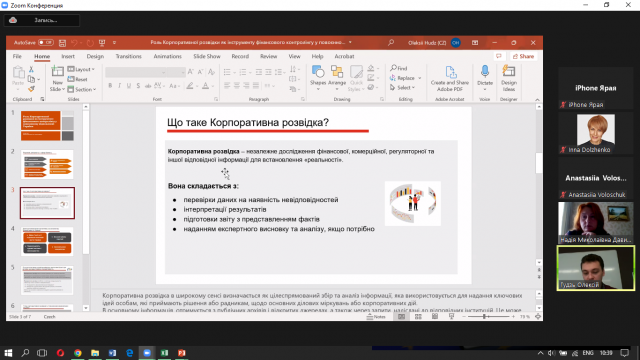Select slide 4 thumbnail

[x=47, y=242]
